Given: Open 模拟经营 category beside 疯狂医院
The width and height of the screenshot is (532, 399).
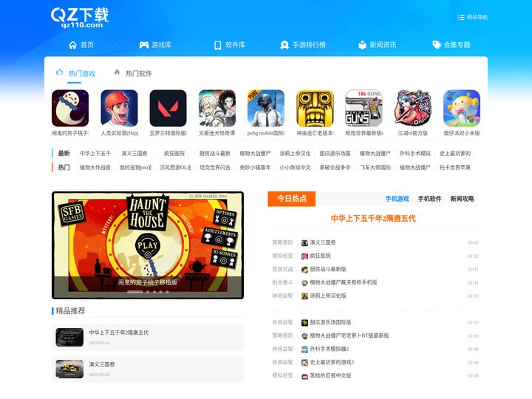Looking at the screenshot, I should (282, 256).
